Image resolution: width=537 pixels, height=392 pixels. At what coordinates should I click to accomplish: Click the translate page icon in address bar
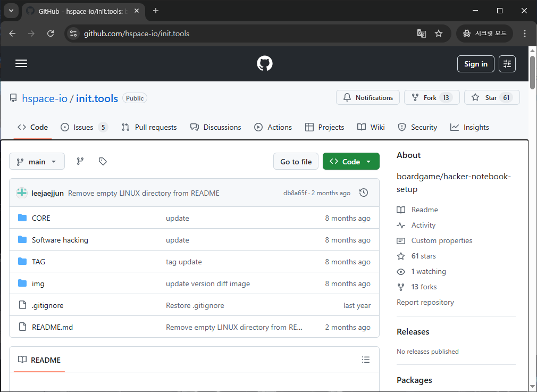click(421, 34)
